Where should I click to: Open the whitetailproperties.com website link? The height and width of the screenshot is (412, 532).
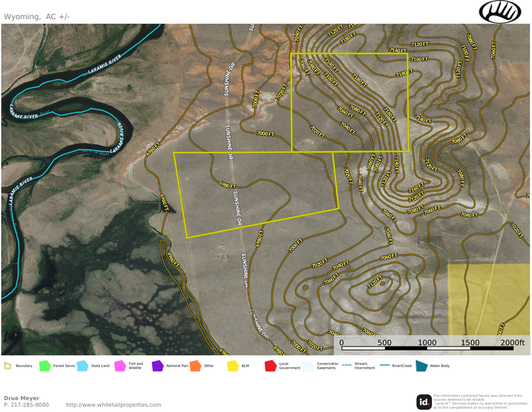pyautogui.click(x=113, y=405)
